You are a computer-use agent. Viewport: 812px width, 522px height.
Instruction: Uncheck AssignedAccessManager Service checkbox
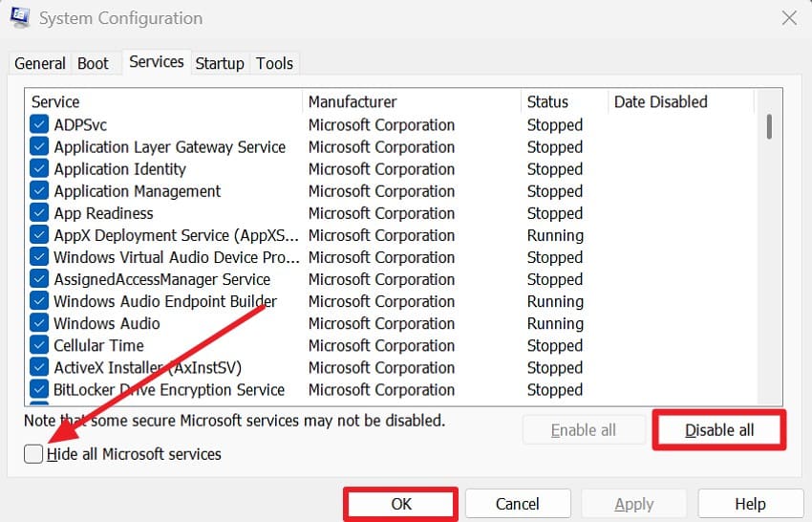click(39, 279)
